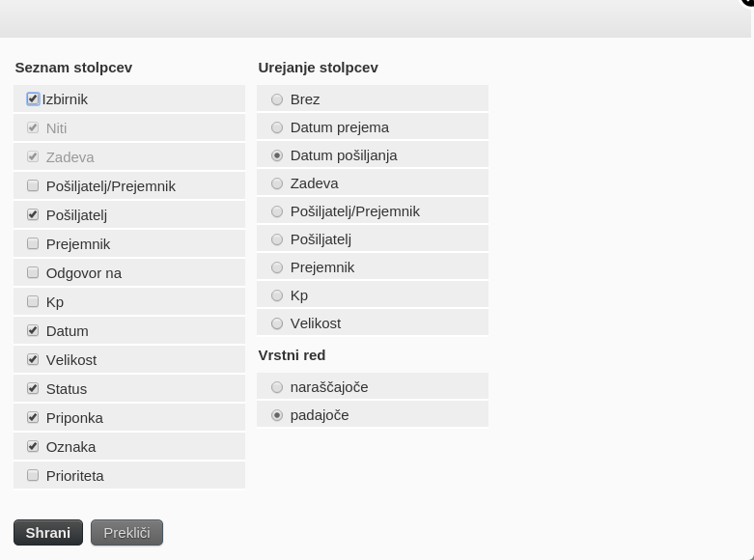Check the Prejemnik column checkbox
Screen dimensions: 754x560
(33, 243)
